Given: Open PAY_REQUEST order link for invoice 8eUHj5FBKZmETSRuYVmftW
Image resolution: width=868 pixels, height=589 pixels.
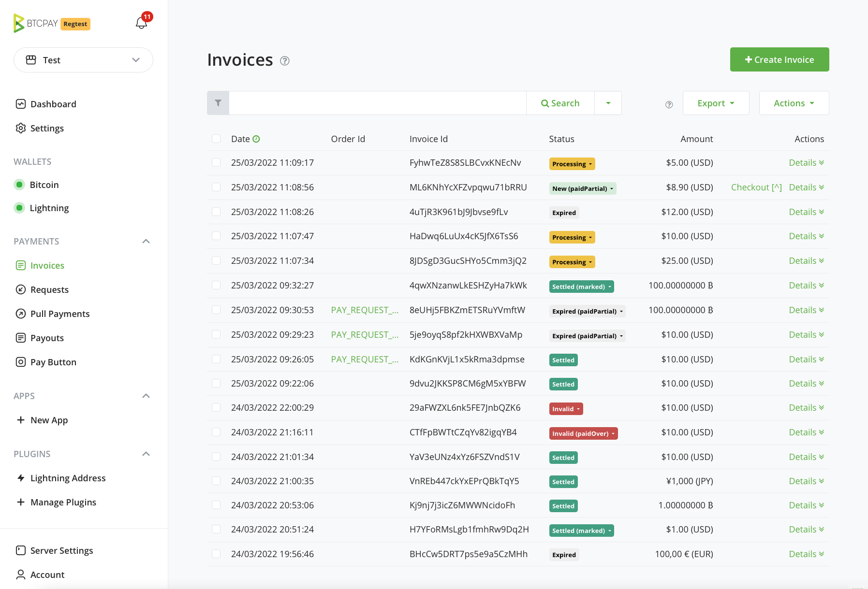Looking at the screenshot, I should tap(365, 310).
